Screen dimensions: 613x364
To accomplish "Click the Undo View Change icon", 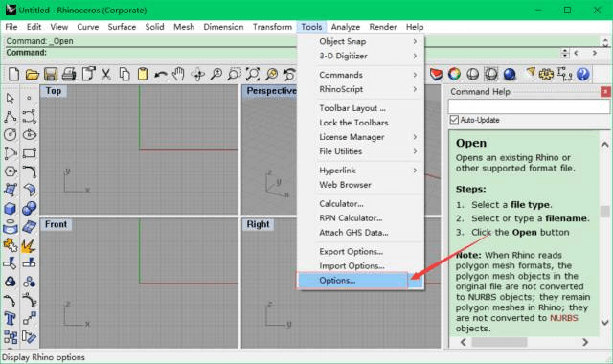I will click(x=289, y=74).
